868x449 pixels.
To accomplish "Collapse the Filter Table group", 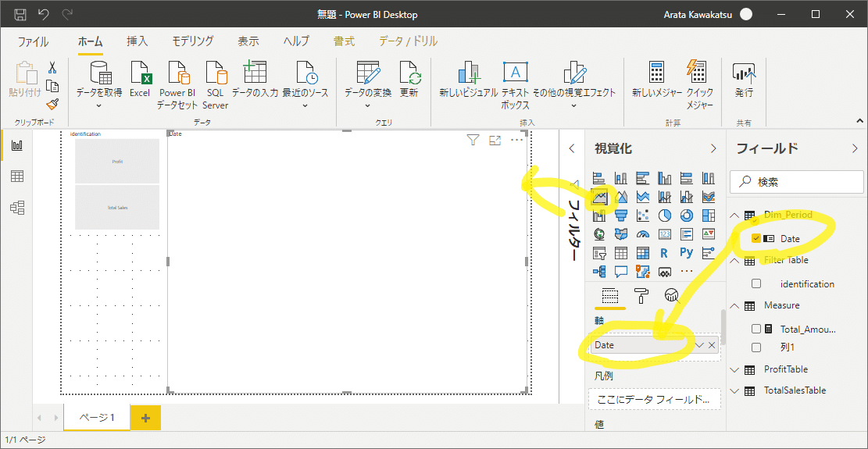I will [735, 260].
